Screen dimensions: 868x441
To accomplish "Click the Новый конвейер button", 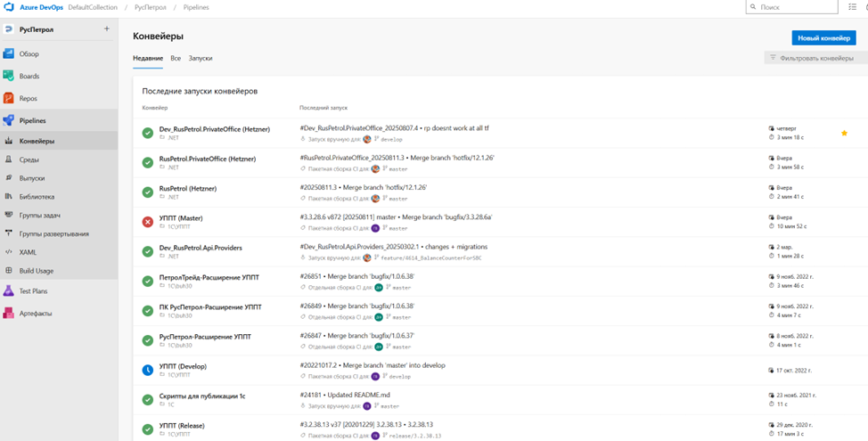I will click(823, 37).
